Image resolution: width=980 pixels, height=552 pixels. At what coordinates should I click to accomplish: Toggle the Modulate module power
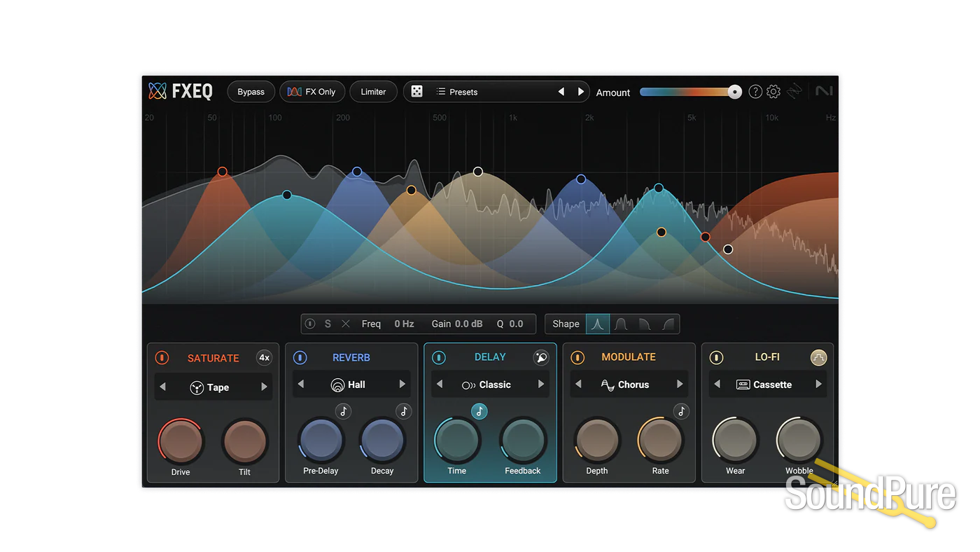[577, 357]
